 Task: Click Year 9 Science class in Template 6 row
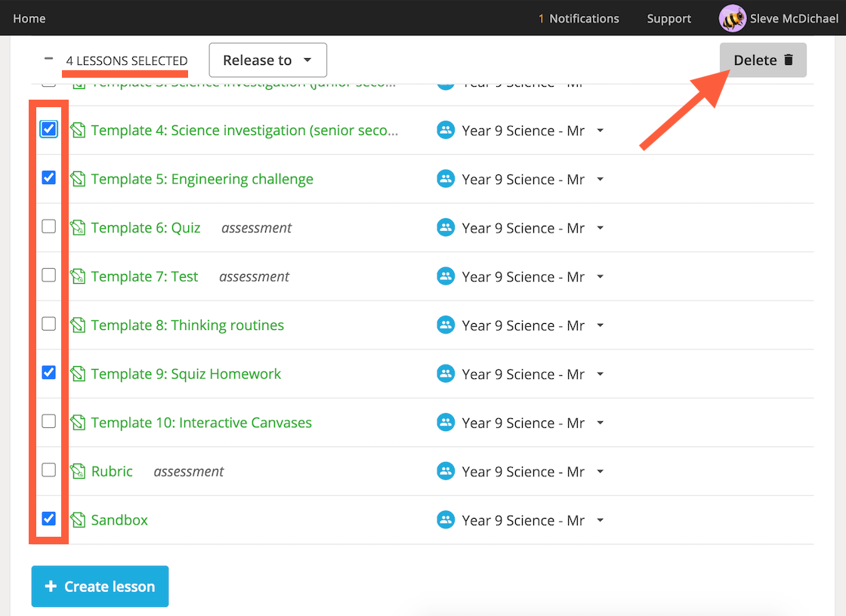(523, 228)
